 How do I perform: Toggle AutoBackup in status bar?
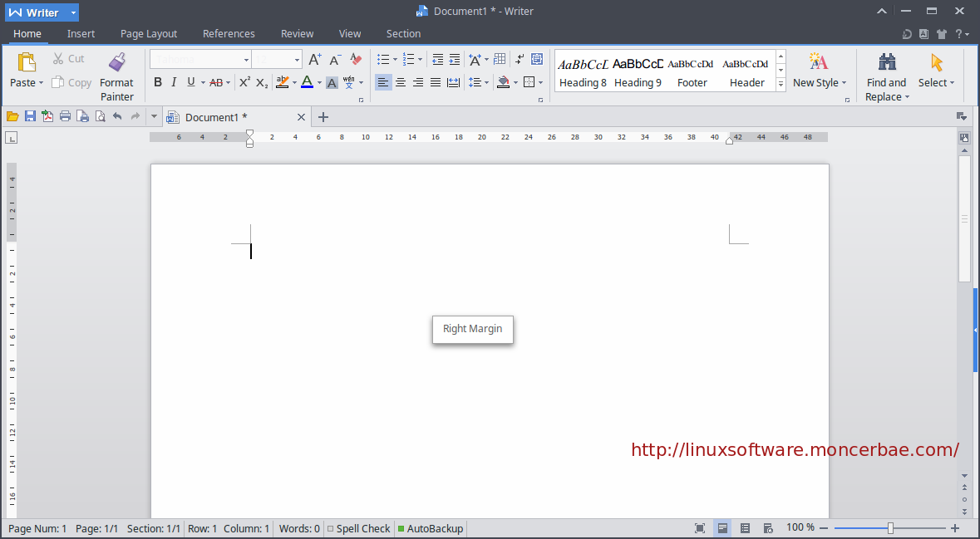[x=431, y=528]
